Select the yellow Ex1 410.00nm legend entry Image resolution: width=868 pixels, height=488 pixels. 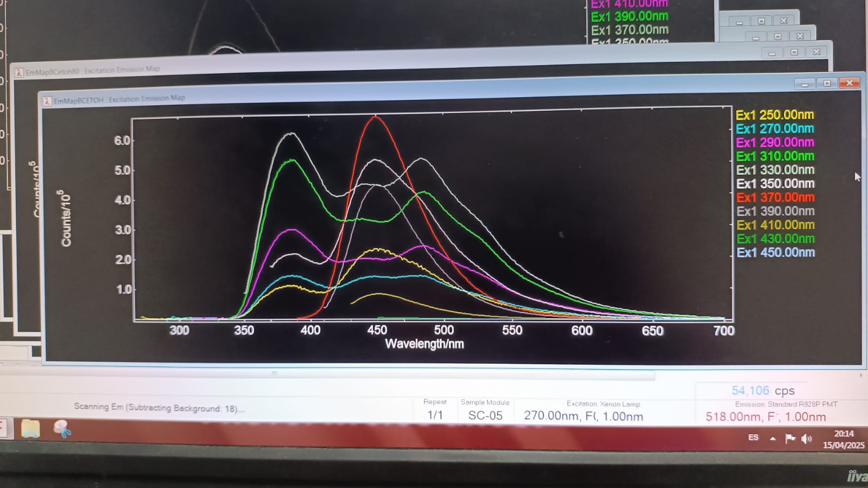775,225
